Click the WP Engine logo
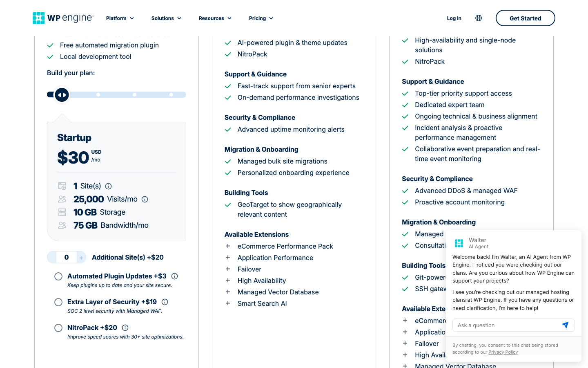The image size is (588, 368). (63, 18)
